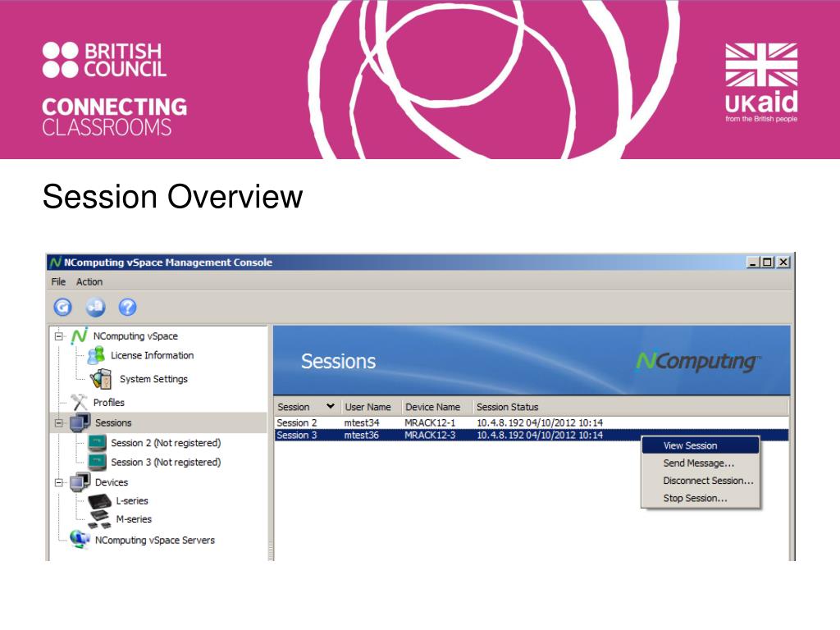Click the blue Refresh toolbar icon
This screenshot has height=630, width=840.
point(62,307)
